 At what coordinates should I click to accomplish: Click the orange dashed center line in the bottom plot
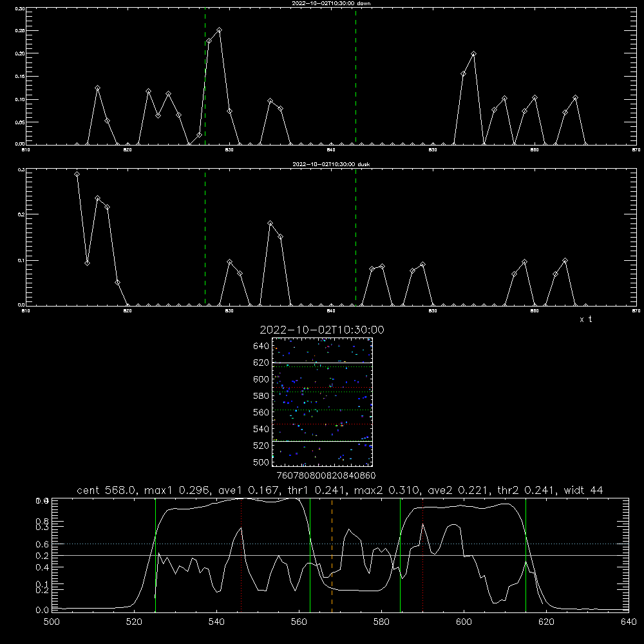click(332, 555)
